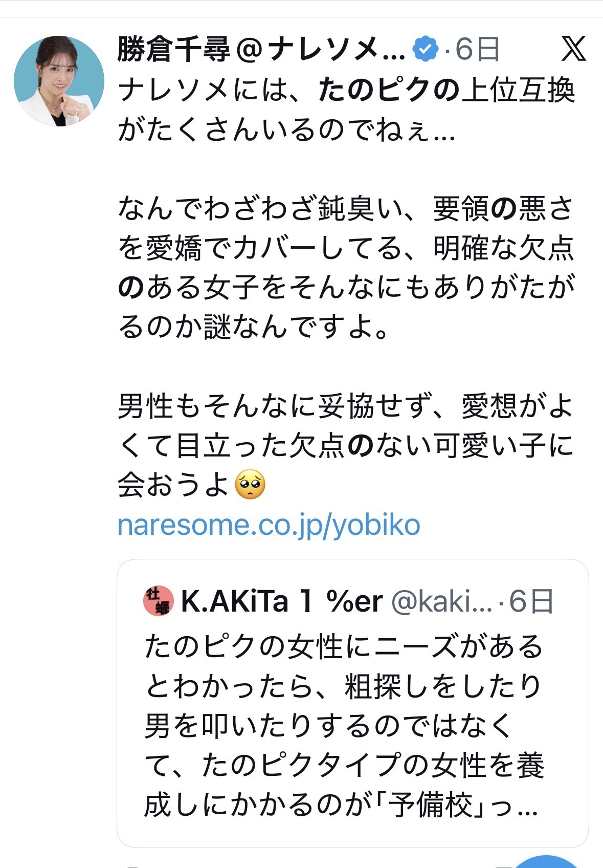Click the X logo icon
This screenshot has height=868, width=603.
(573, 50)
